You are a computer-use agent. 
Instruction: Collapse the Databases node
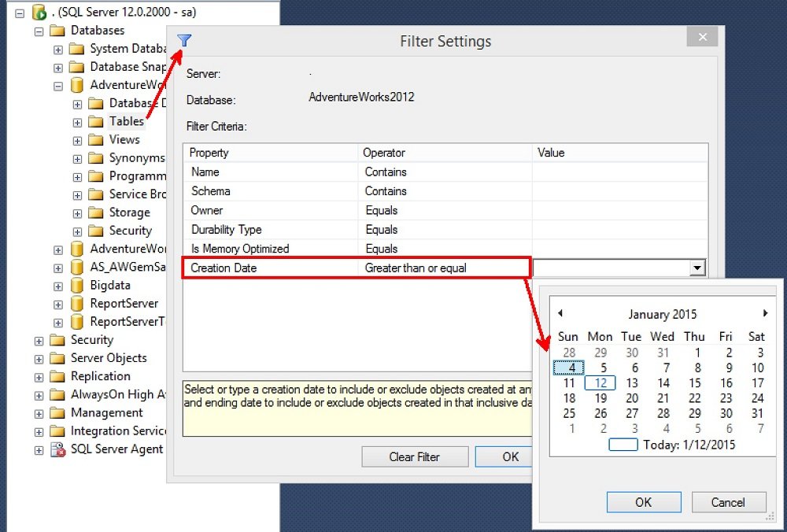(x=39, y=31)
